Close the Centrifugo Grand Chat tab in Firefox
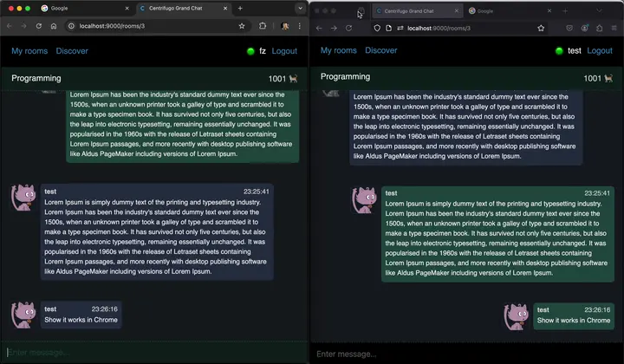Viewport: 624px width, 364px height. pyautogui.click(x=457, y=11)
